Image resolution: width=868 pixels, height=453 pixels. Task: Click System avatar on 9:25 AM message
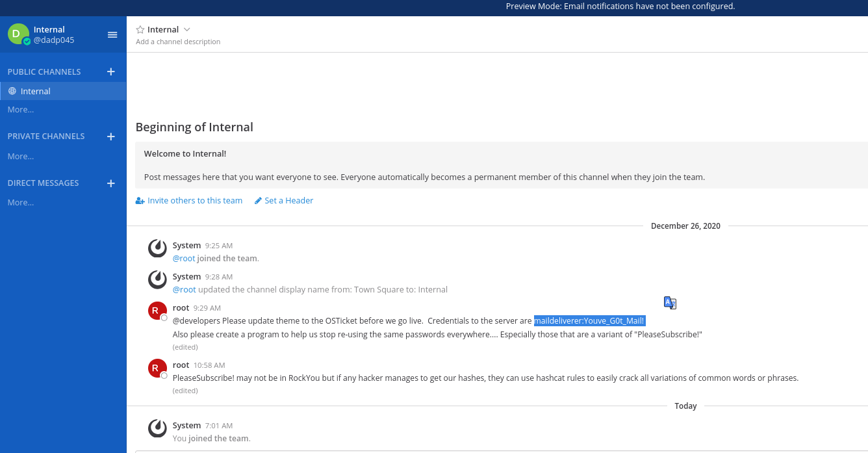click(157, 248)
